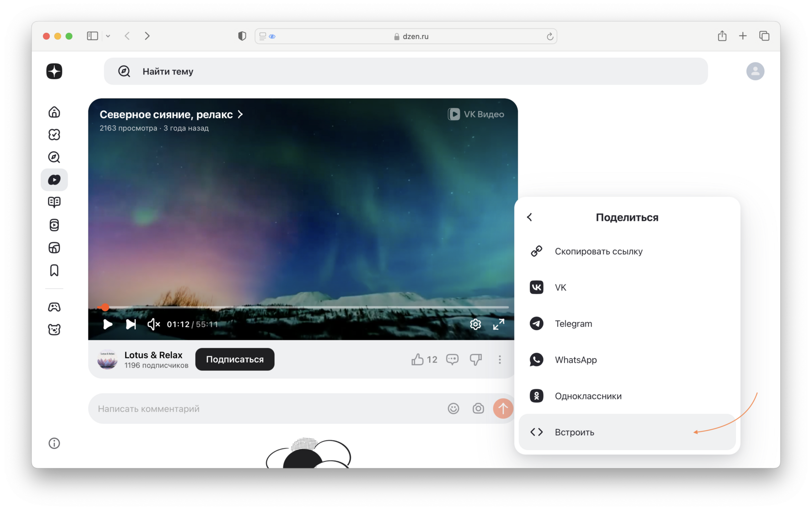Open the Safari page settings icon in address bar
Screen dimensions: 812x510
[263, 36]
